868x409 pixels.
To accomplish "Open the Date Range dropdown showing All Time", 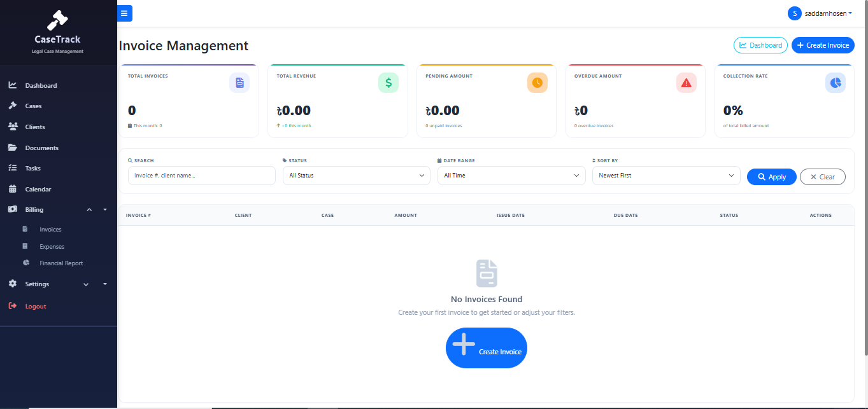I will [x=511, y=176].
